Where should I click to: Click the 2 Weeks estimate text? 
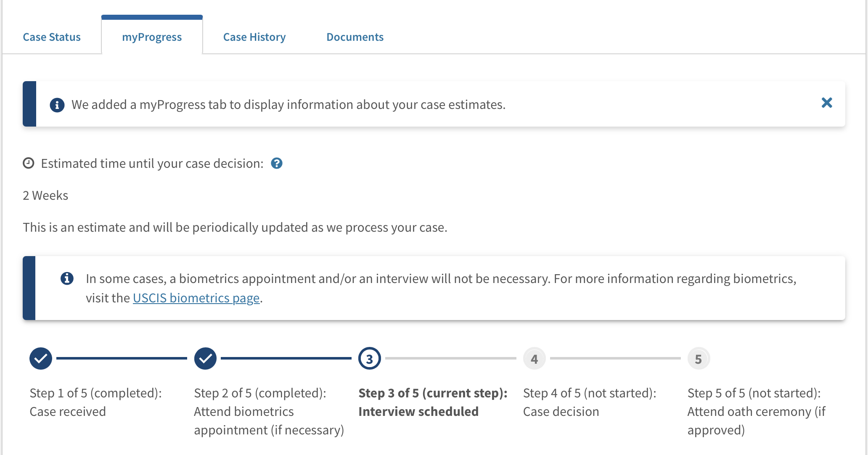click(45, 196)
